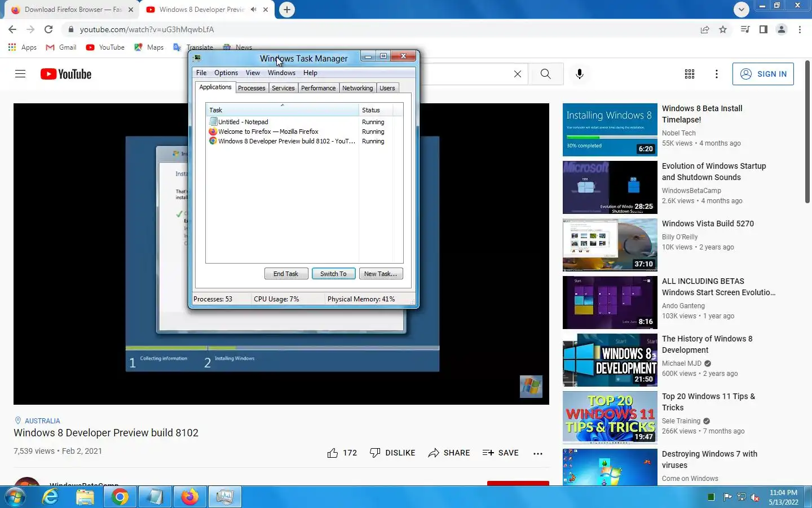The image size is (812, 508).
Task: Save the video to a playlist
Action: click(501, 453)
